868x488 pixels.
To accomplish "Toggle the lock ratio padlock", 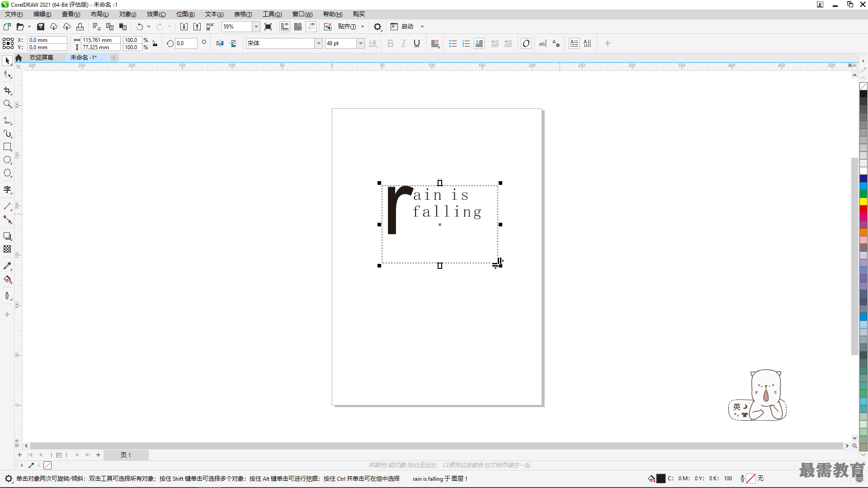I will point(155,43).
